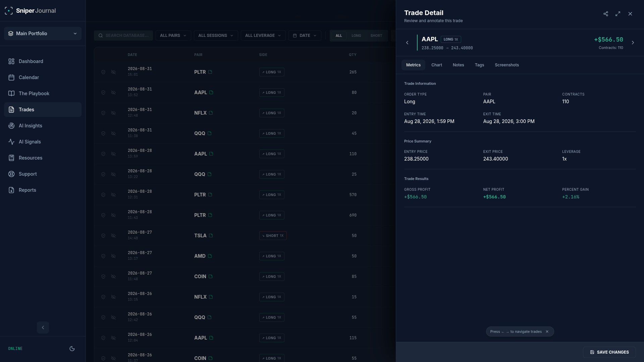Image resolution: width=644 pixels, height=362 pixels.
Task: Click the shield icon on the AMD row
Action: click(x=103, y=256)
